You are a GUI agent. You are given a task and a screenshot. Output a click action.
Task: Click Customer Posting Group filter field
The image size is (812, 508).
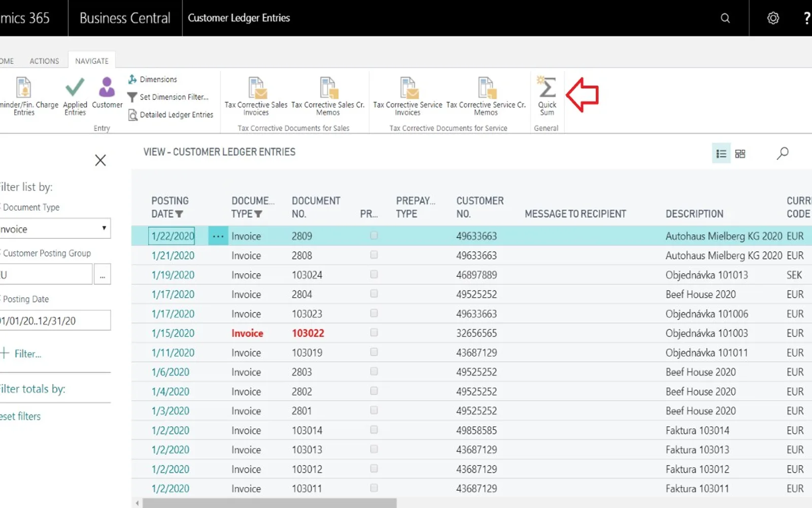46,275
